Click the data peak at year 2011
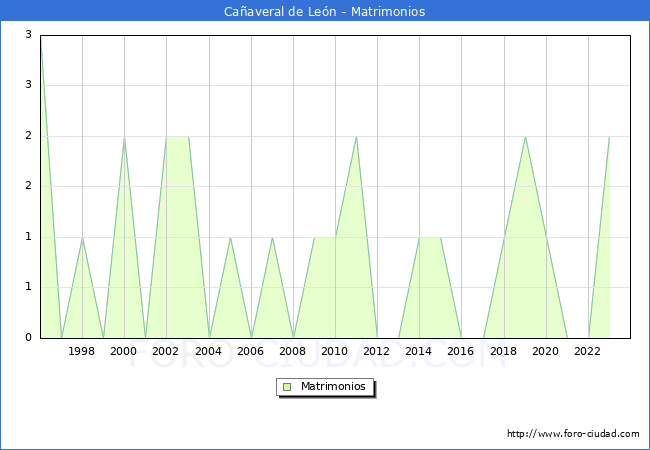The image size is (650, 450). click(x=357, y=137)
